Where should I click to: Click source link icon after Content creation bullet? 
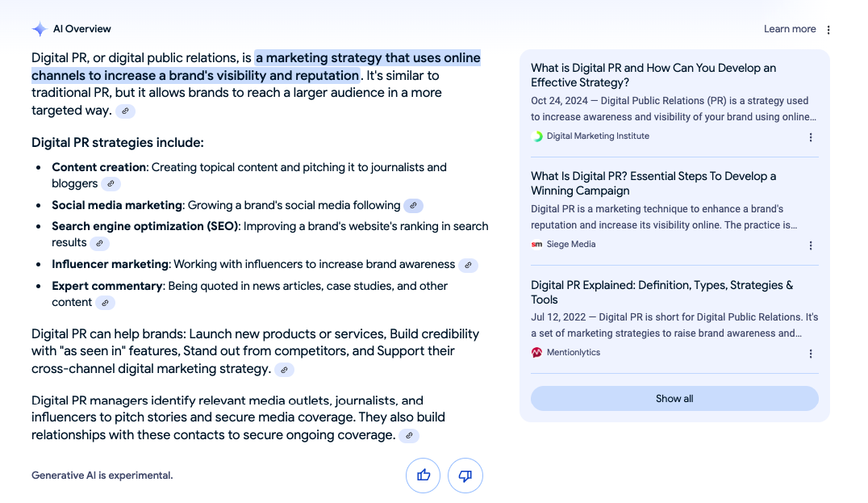click(x=111, y=184)
